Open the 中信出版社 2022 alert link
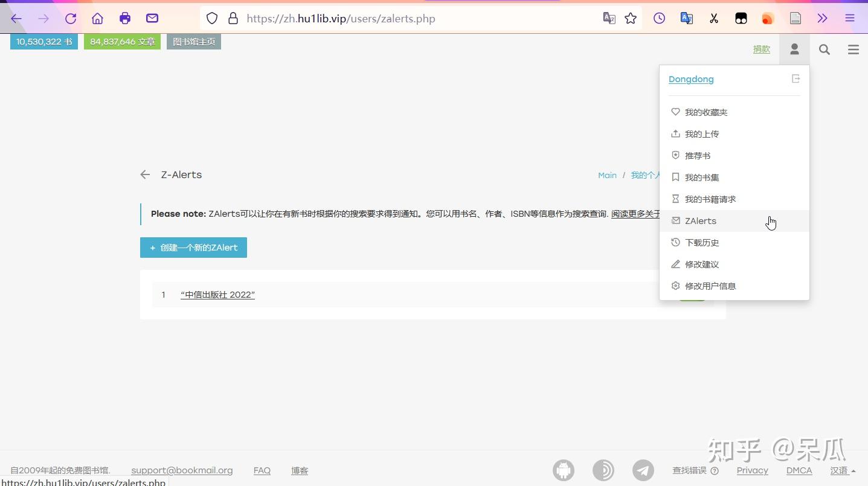The width and height of the screenshot is (868, 486). [x=217, y=295]
